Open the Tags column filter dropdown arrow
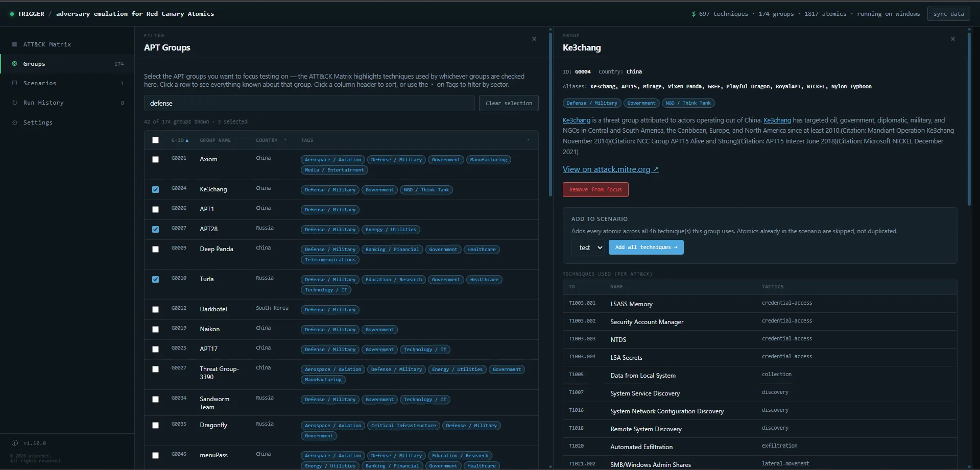 [x=528, y=140]
